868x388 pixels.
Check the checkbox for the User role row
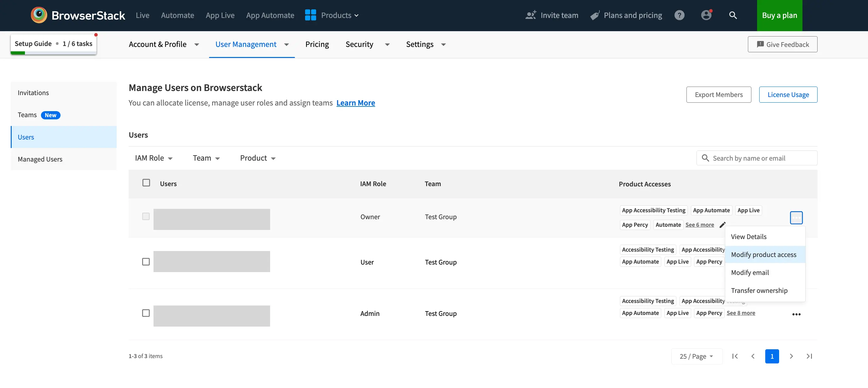(x=146, y=262)
